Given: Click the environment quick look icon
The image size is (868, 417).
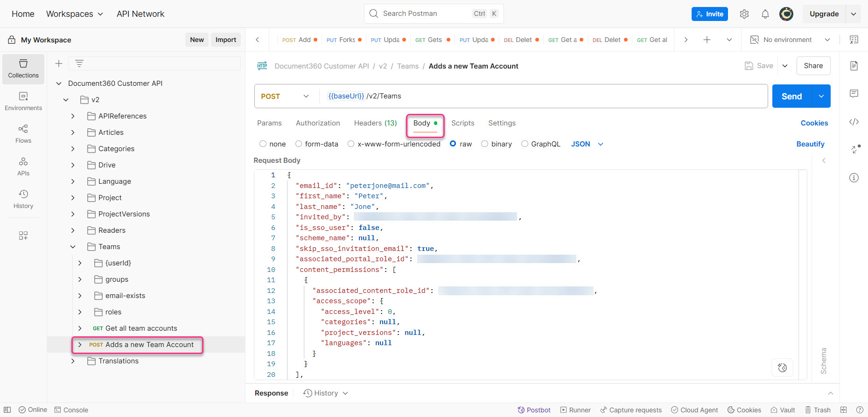Looking at the screenshot, I should pos(854,40).
